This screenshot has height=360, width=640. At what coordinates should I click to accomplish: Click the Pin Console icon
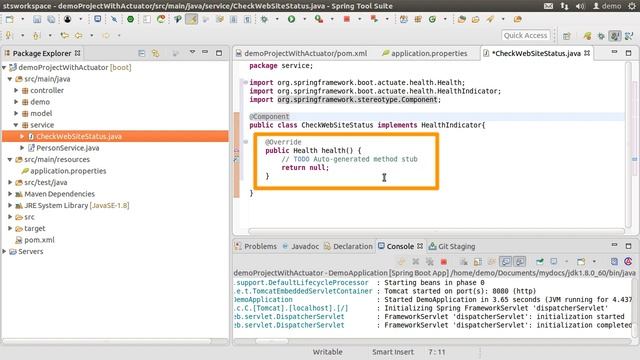point(540,261)
